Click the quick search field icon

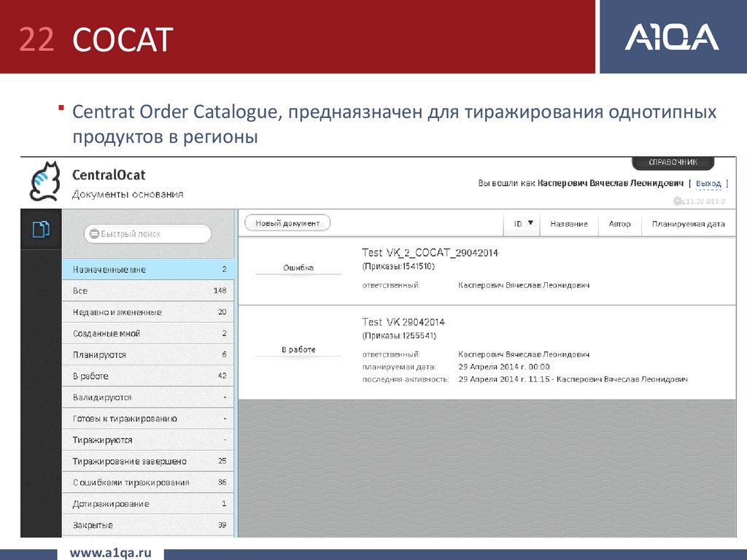point(93,234)
